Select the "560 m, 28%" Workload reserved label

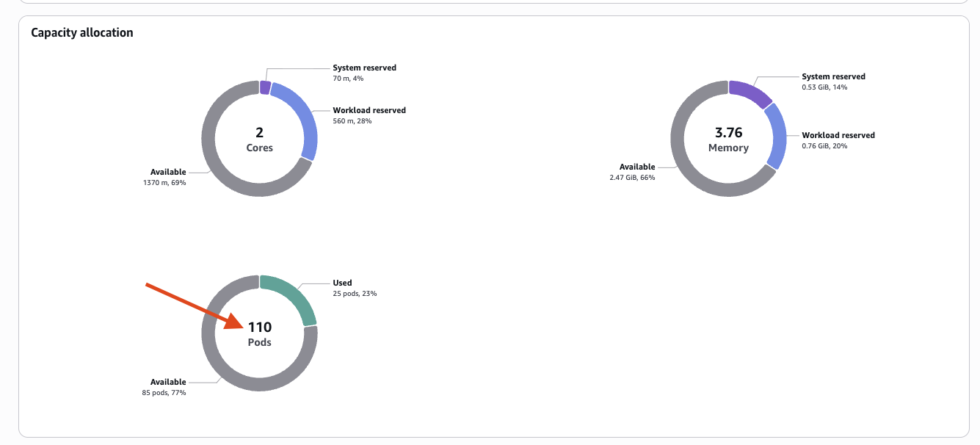(x=352, y=120)
